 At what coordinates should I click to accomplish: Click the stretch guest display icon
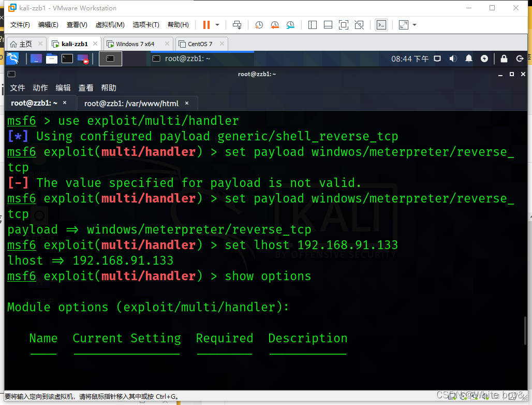tap(404, 25)
